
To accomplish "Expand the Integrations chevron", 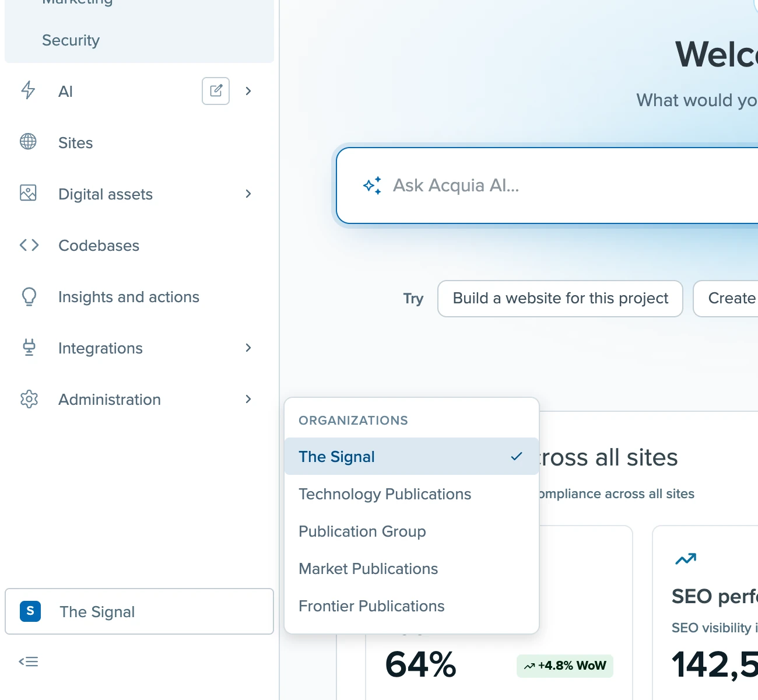I will coord(248,348).
